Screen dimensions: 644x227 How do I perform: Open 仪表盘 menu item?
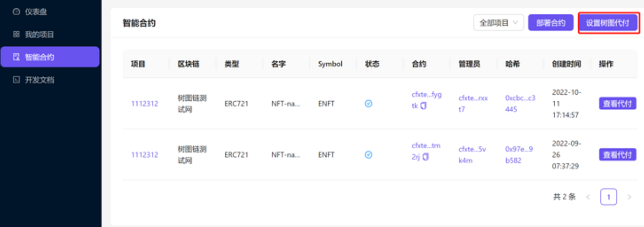[x=36, y=12]
